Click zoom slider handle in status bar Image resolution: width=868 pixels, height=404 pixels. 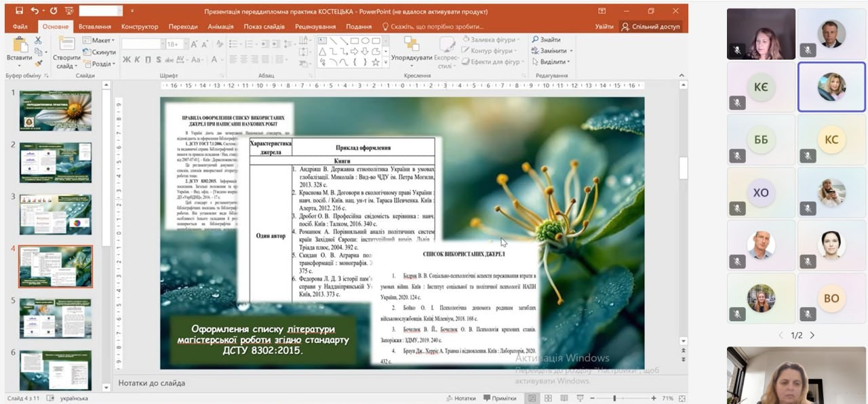(614, 398)
